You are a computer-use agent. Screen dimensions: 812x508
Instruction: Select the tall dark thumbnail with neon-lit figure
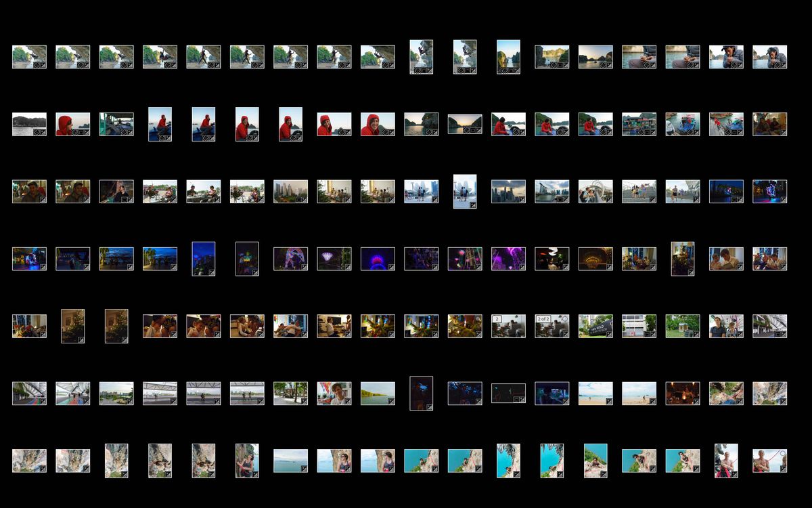[x=247, y=259]
